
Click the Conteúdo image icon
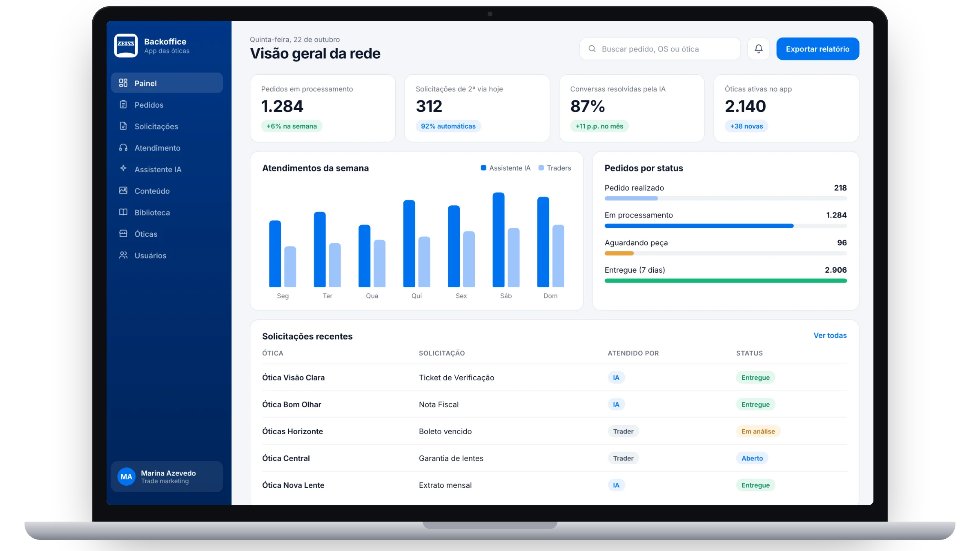[123, 190]
